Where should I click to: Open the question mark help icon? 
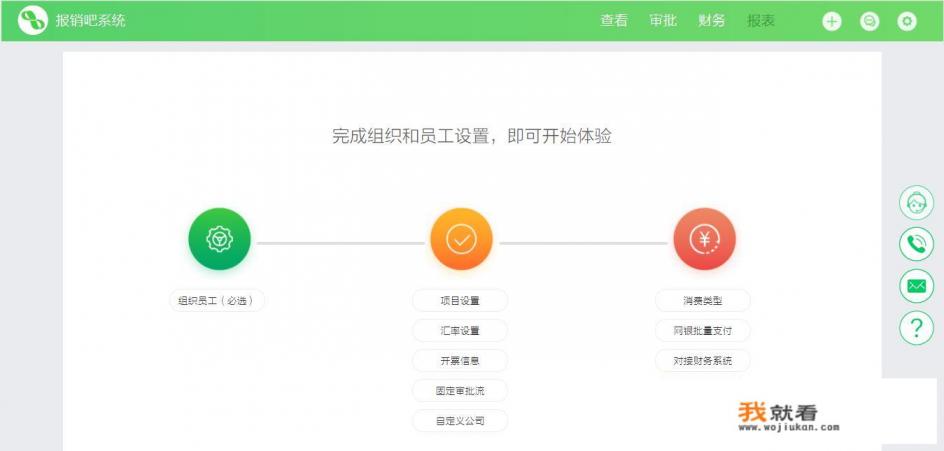[916, 328]
